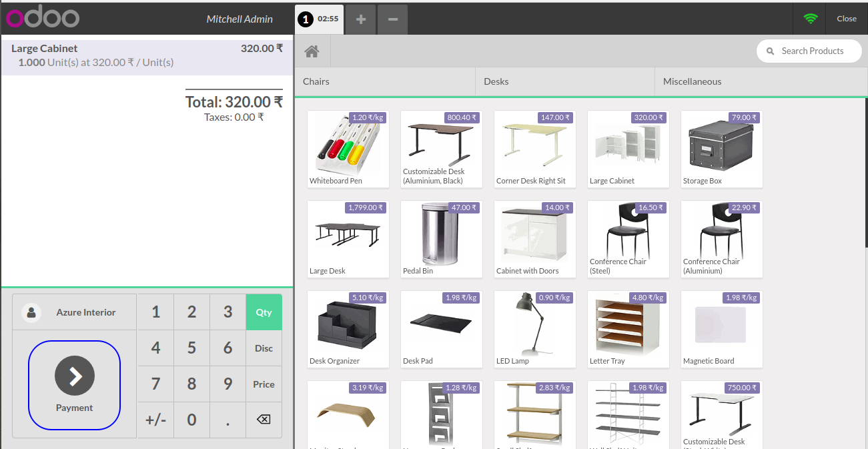Viewport: 868px width, 449px height.
Task: Click the magnifier icon in search box
Action: coord(770,51)
